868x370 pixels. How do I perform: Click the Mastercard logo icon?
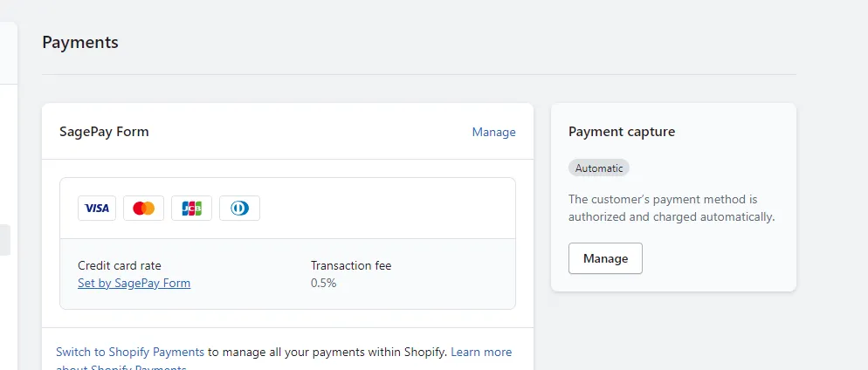coord(144,208)
